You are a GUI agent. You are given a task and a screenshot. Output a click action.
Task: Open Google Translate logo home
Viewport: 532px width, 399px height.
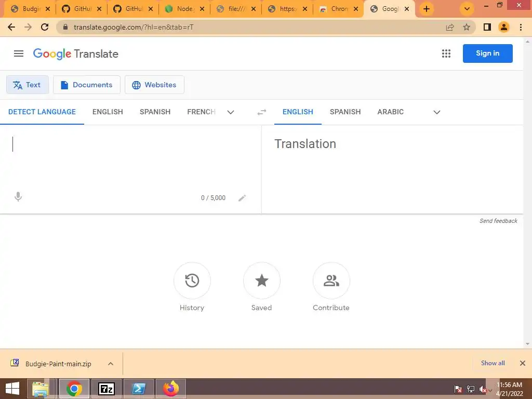76,54
